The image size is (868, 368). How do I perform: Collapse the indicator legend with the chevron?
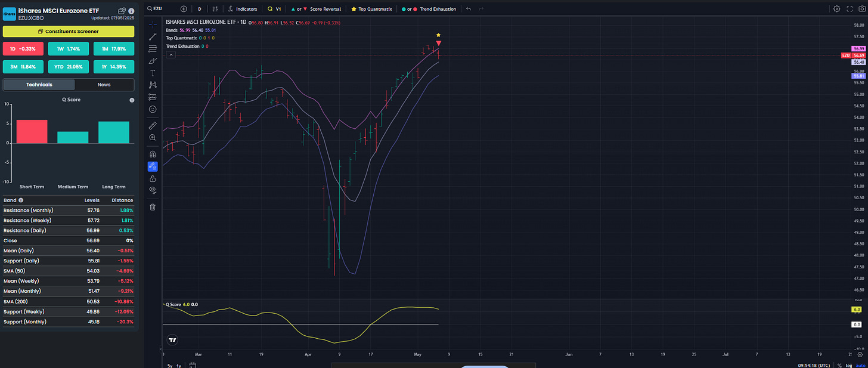coord(170,54)
